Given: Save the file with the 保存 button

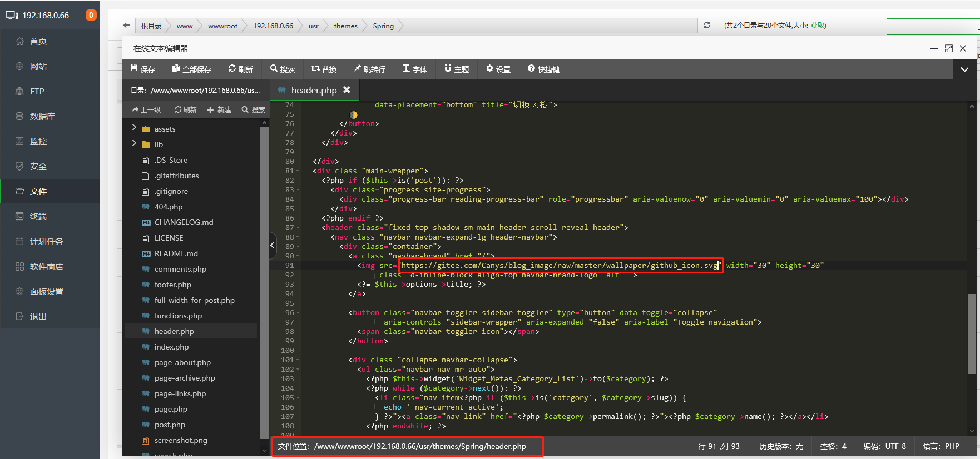Looking at the screenshot, I should click(143, 69).
